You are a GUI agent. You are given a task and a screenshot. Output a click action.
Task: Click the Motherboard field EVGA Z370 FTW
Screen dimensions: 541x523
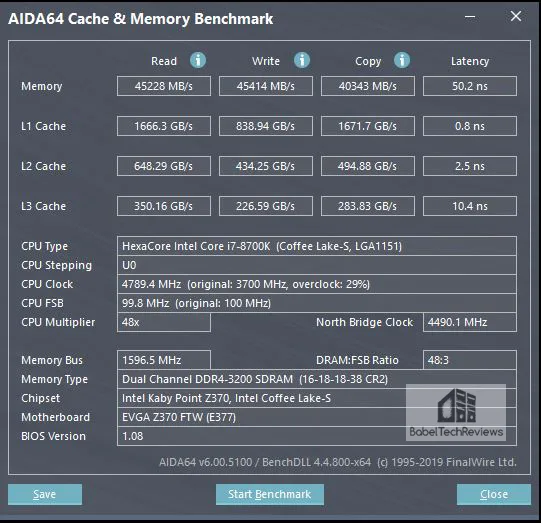[x=317, y=417]
